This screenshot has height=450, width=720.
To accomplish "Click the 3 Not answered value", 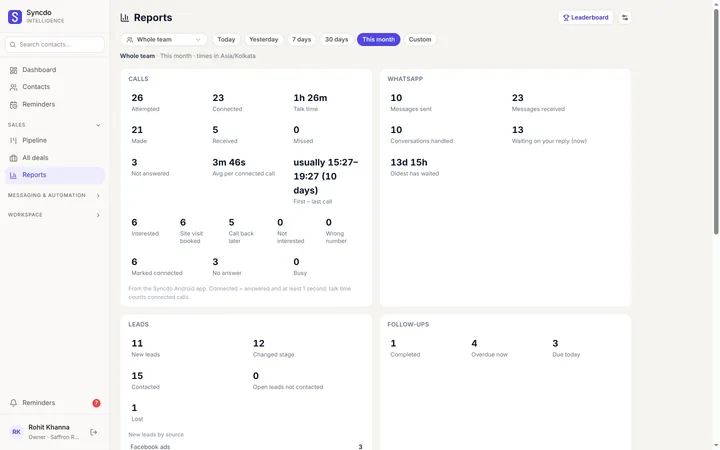I will point(134,162).
